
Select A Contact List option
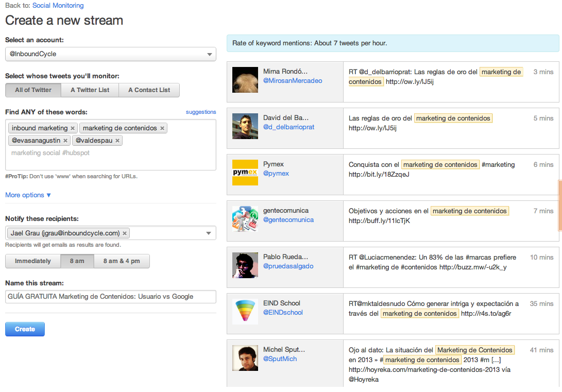pos(149,90)
